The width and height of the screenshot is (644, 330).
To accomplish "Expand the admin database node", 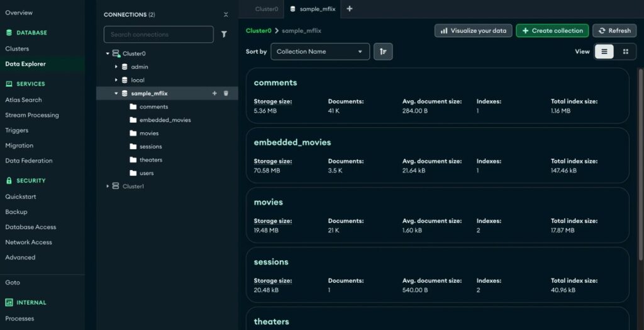I will (x=116, y=67).
